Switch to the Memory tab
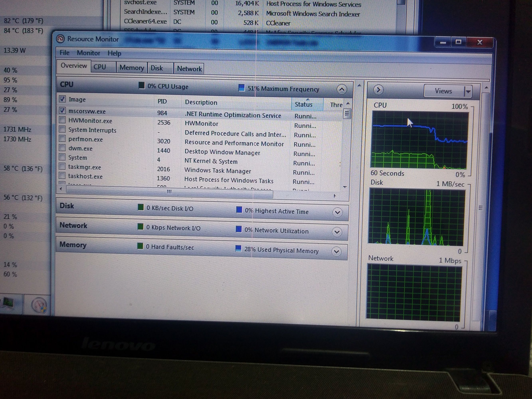532x399 pixels. point(132,68)
